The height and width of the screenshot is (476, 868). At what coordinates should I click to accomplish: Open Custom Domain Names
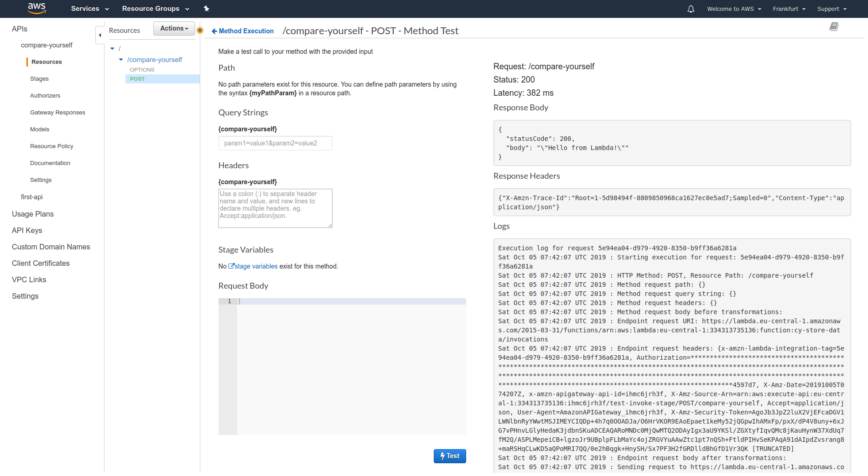[x=51, y=247]
